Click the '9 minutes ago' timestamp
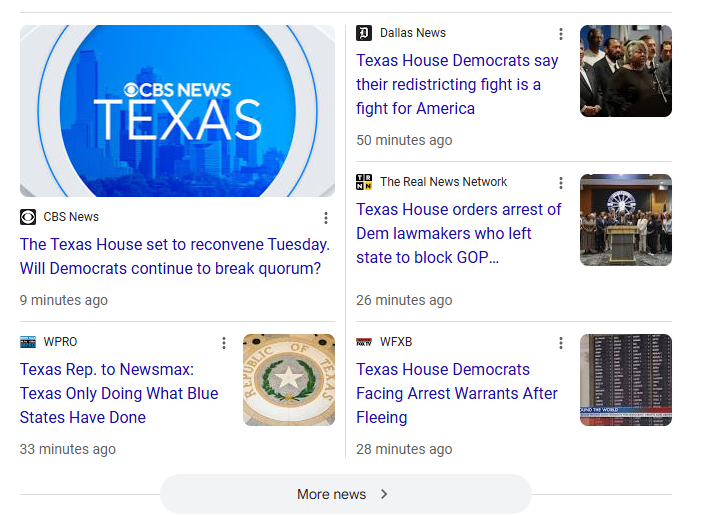701x515 pixels. (64, 300)
